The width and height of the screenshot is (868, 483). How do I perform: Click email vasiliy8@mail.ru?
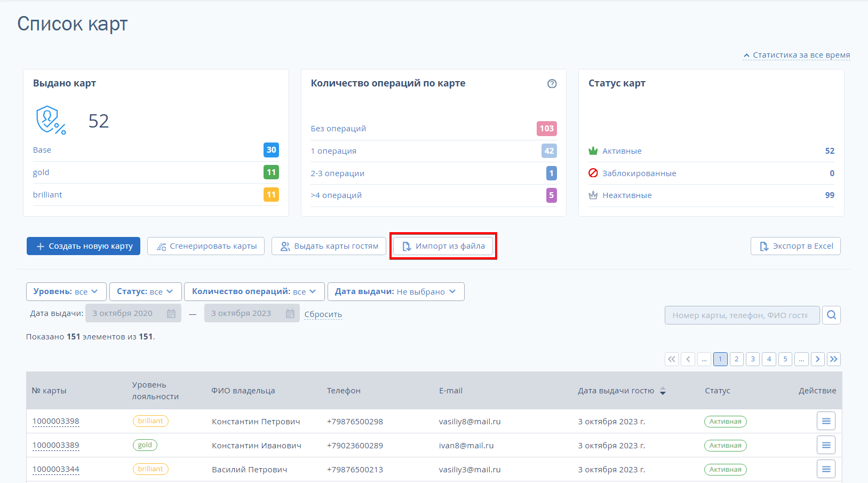point(470,422)
